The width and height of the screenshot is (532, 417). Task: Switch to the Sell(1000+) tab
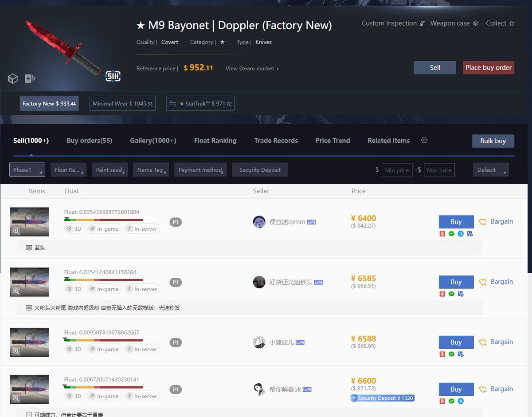click(x=31, y=141)
